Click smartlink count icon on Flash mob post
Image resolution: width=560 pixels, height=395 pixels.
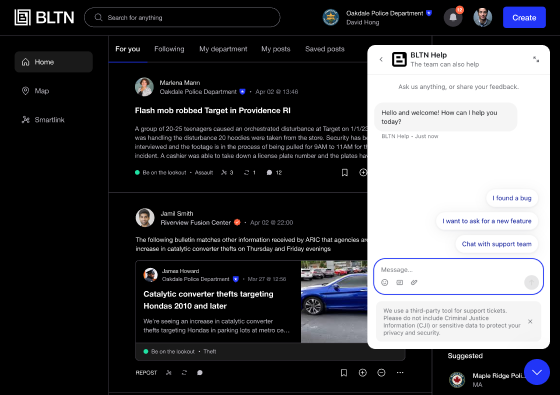pos(224,173)
